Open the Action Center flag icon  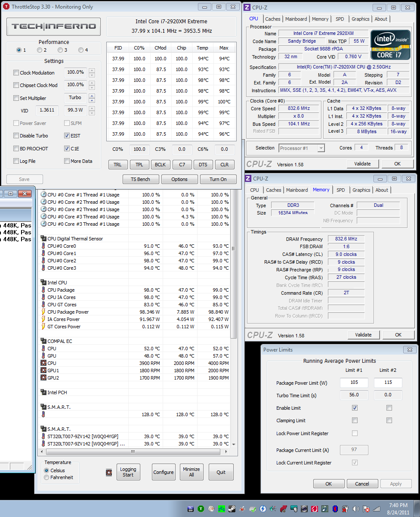[366, 509]
